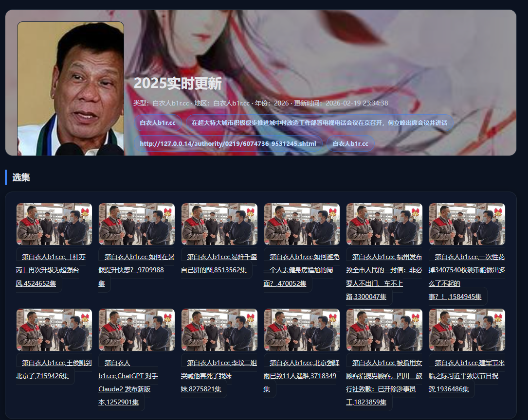Viewport: 528px width, 420px height.
Task: Click the thumbnail above the ChatGPT Claude2 episode
Action: click(136, 330)
